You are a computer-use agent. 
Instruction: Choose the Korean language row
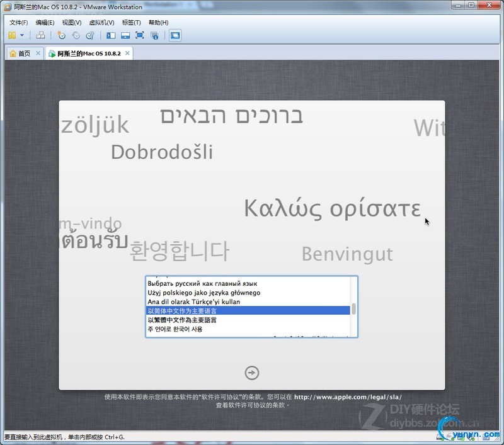[x=248, y=329]
